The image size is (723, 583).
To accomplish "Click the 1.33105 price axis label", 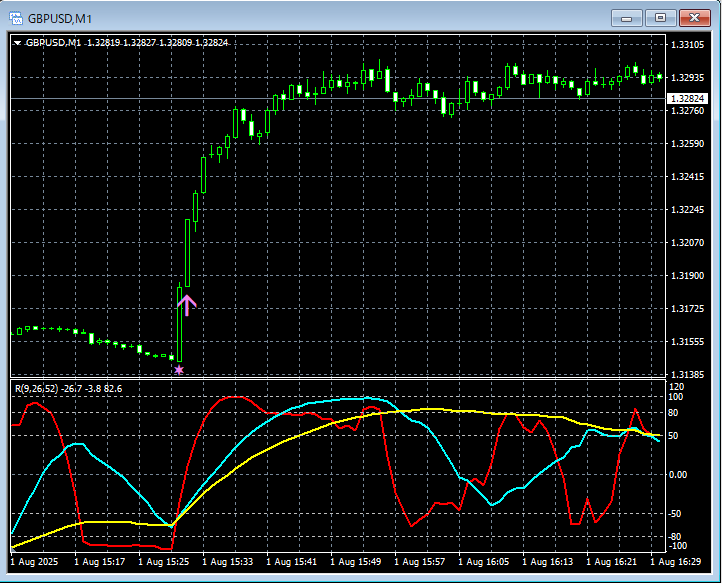I will click(690, 45).
